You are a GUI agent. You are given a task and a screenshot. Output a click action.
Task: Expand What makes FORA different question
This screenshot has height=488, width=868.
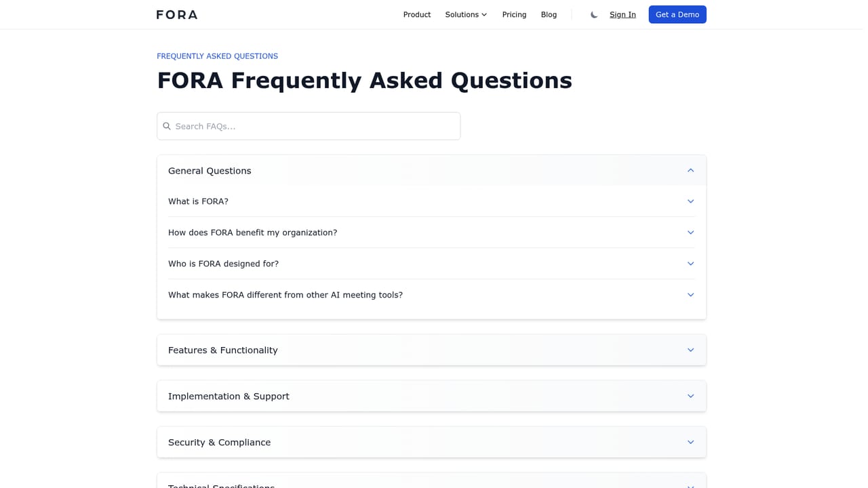coord(431,295)
